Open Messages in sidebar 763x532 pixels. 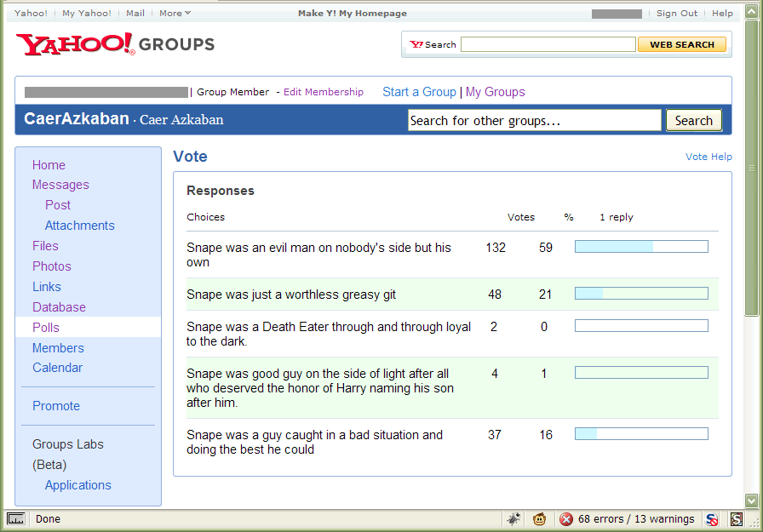60,185
